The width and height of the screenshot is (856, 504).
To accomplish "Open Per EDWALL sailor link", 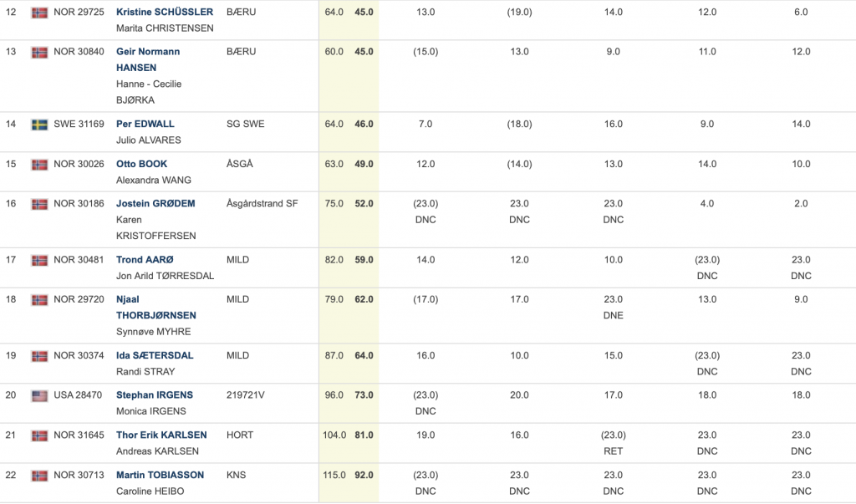I will click(145, 124).
